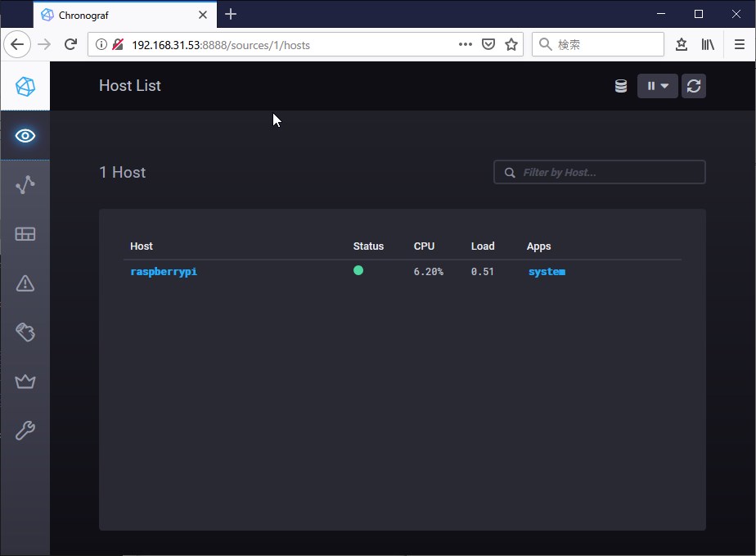Click the database source indicator icon
Screen dimensions: 756x556
click(x=621, y=86)
